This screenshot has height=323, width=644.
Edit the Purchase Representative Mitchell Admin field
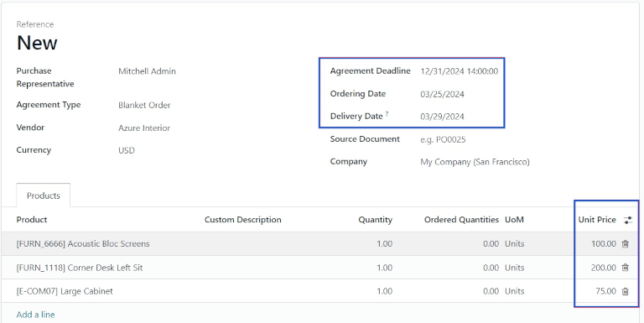click(147, 71)
